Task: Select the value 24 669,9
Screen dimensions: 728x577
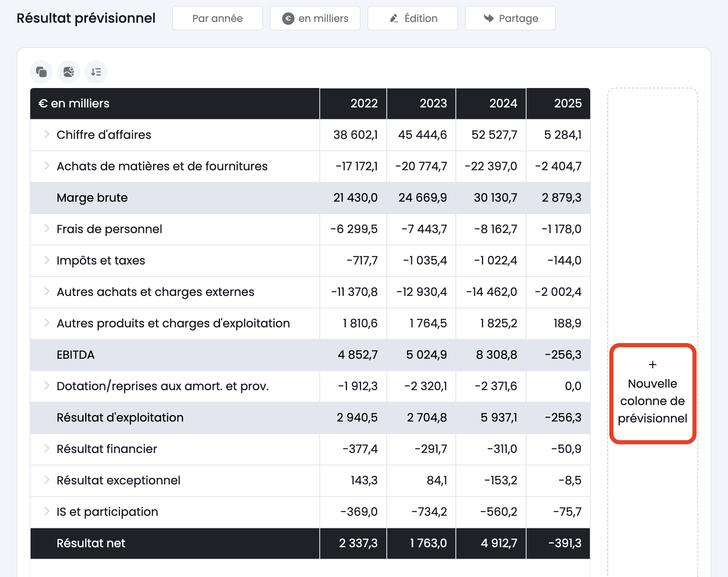Action: (423, 198)
